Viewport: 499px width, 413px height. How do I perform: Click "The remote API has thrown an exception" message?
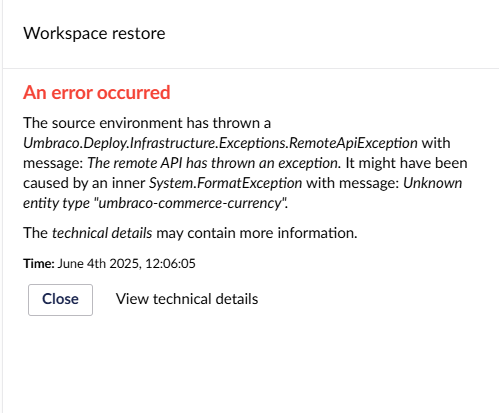(214, 163)
